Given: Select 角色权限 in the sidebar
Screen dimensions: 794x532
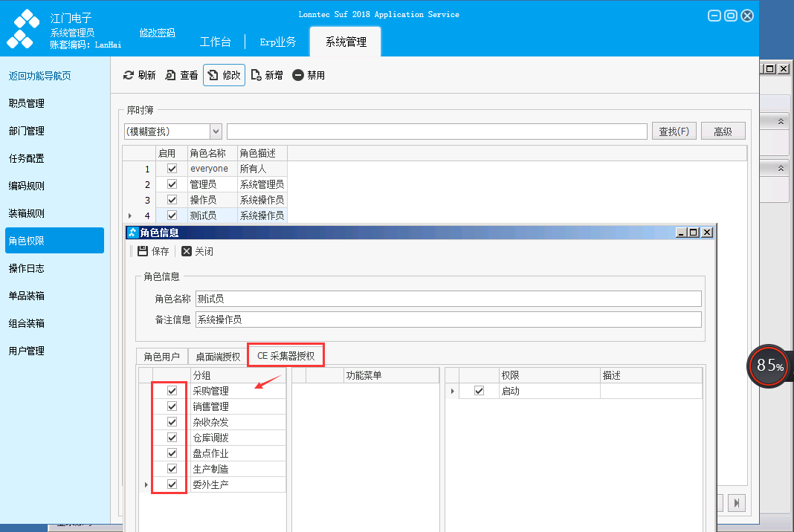Looking at the screenshot, I should click(55, 241).
